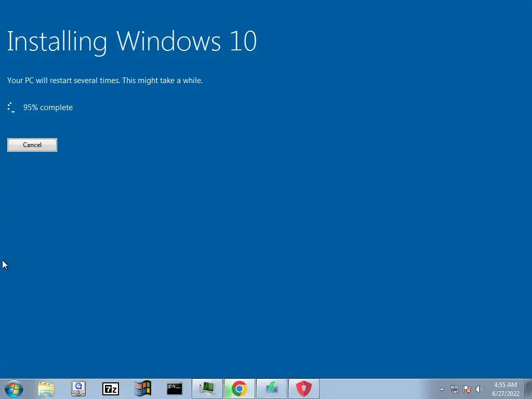Switch to Google Chrome on the taskbar
Screen dimensions: 532x399
point(239,389)
